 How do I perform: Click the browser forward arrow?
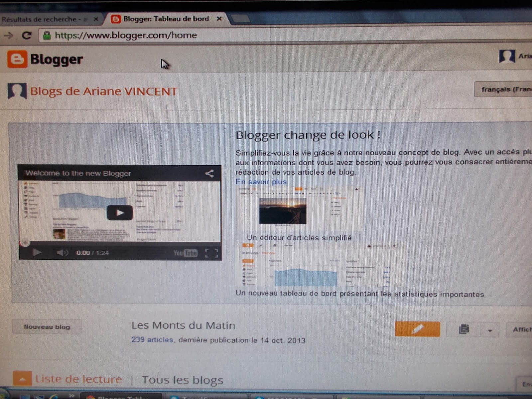tap(9, 35)
